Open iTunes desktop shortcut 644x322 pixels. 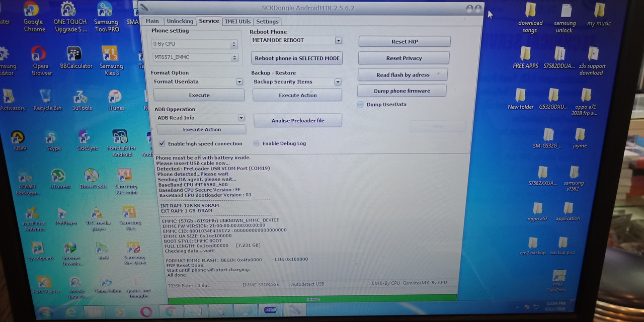116,100
